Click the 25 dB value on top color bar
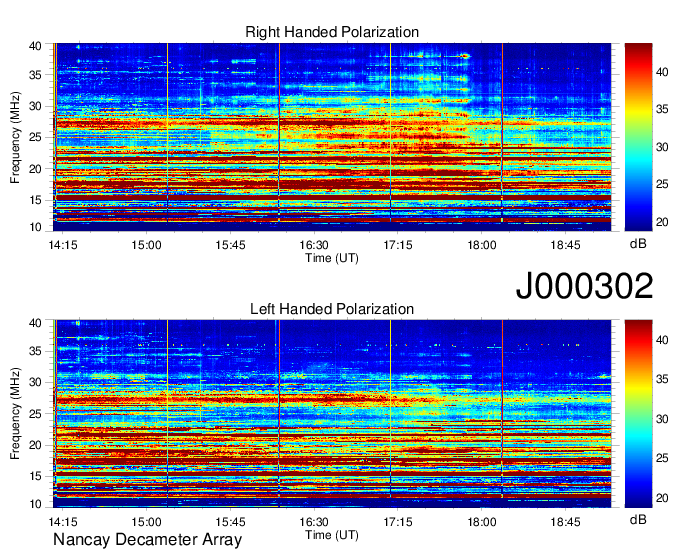 [662, 184]
